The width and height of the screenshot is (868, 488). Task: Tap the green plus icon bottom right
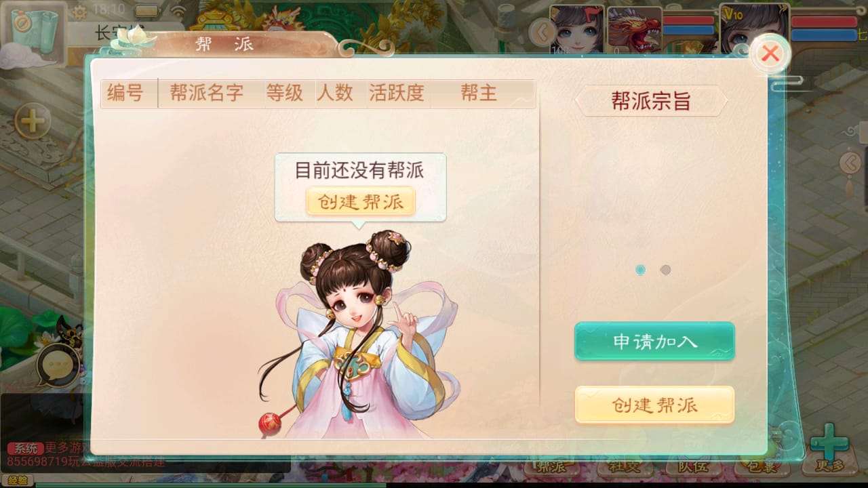click(829, 444)
